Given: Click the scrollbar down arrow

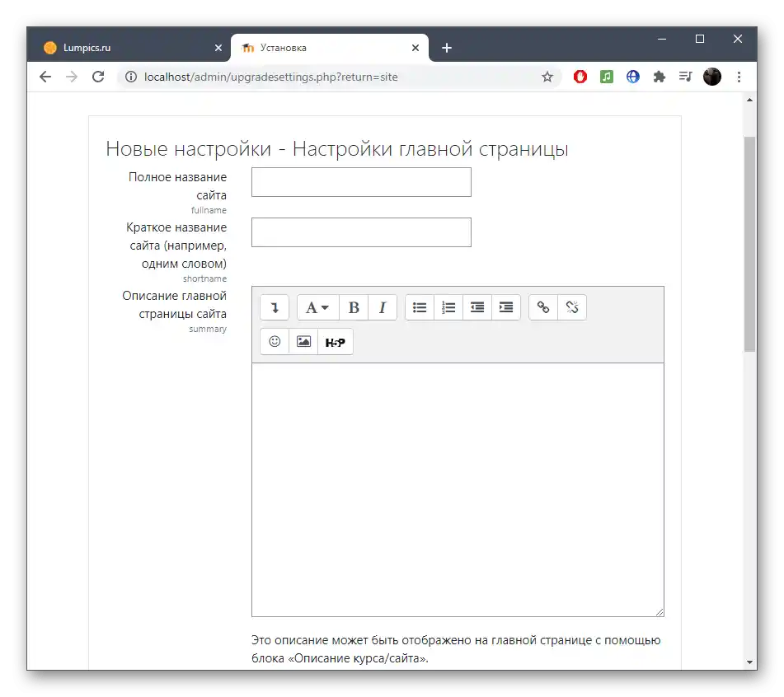Looking at the screenshot, I should 749,662.
